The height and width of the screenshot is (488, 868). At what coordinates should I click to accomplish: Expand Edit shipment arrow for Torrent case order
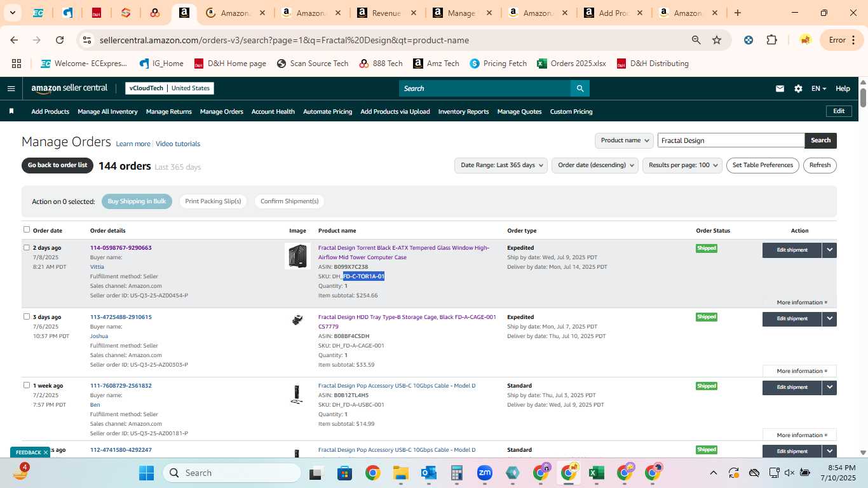point(829,250)
